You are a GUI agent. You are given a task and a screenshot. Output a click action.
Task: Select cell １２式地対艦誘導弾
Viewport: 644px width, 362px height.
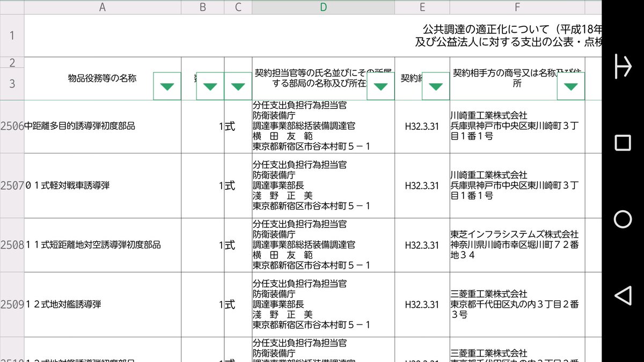pyautogui.click(x=103, y=305)
